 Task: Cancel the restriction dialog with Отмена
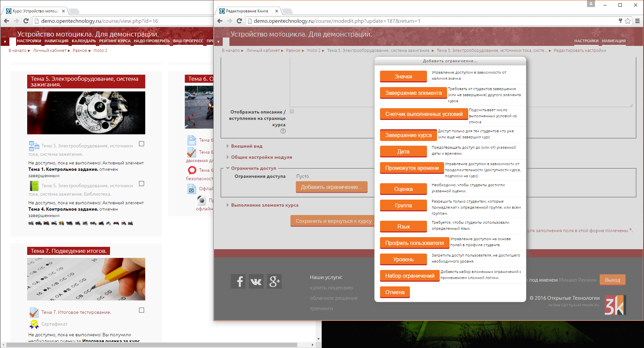(395, 292)
